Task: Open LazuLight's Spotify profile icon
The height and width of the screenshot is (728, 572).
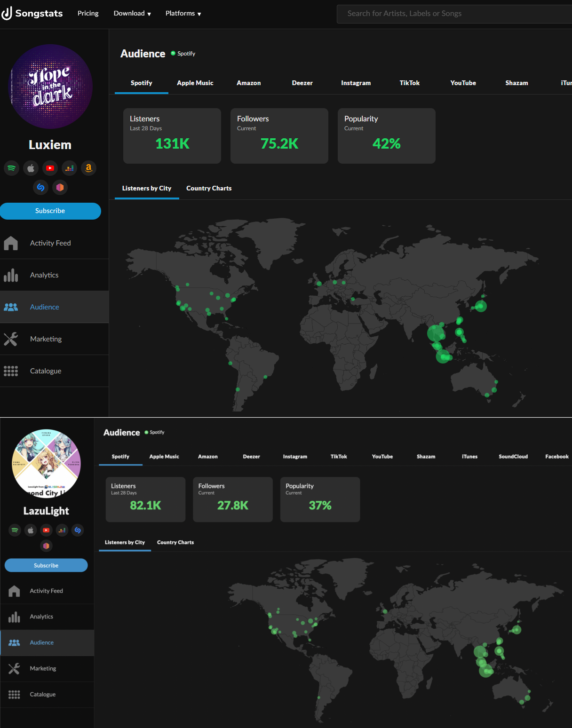Action: tap(15, 530)
